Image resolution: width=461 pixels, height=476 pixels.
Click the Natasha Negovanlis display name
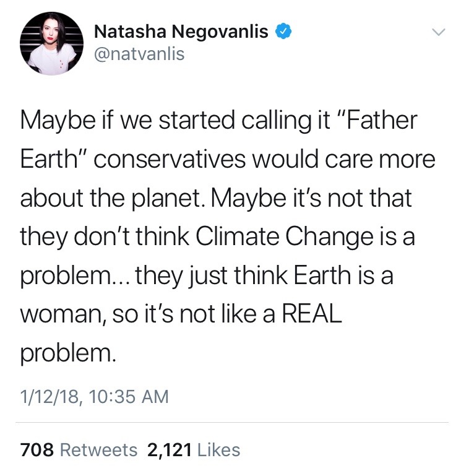pos(181,32)
